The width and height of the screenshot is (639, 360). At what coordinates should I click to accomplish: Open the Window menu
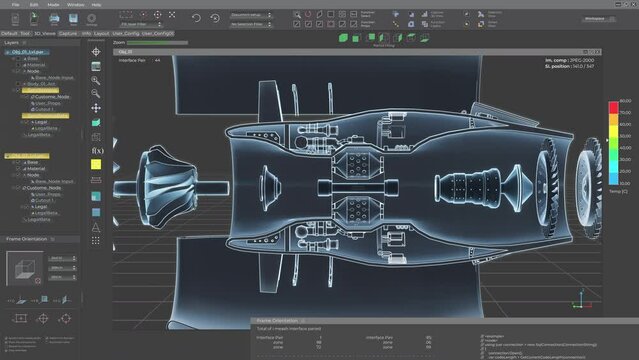75,5
